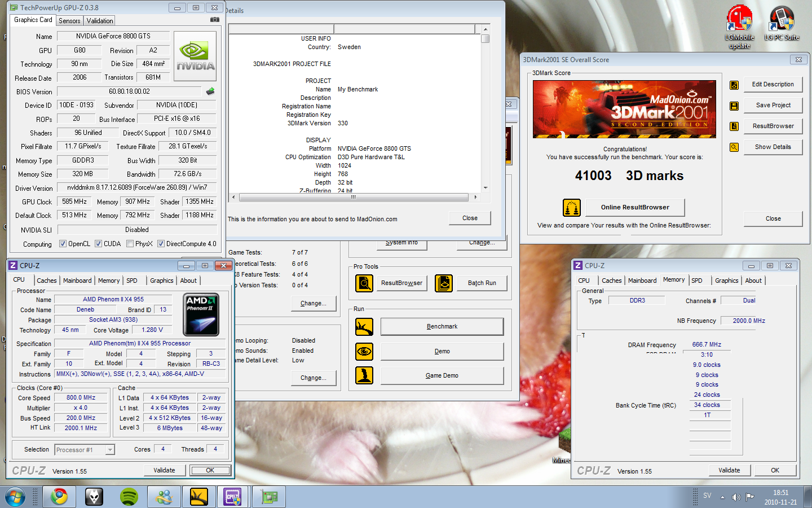Click OK in the right CPU-Z window
This screenshot has width=812, height=508.
(x=775, y=470)
